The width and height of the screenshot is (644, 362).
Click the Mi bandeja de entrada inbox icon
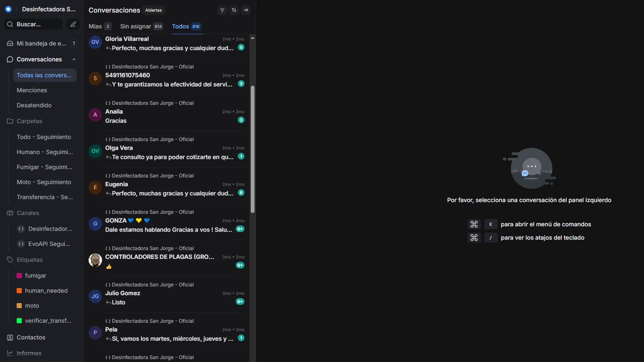pyautogui.click(x=10, y=43)
